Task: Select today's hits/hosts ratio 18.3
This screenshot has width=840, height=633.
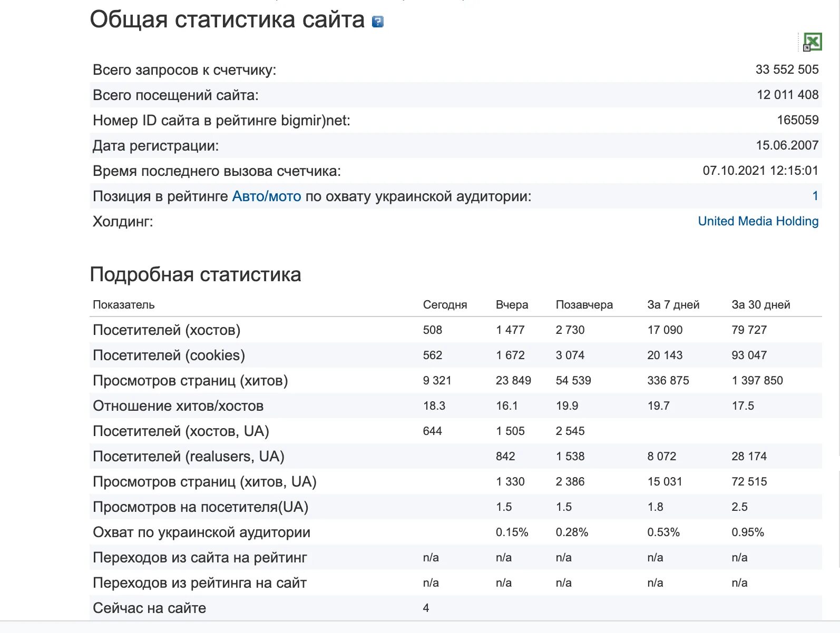Action: (x=434, y=405)
